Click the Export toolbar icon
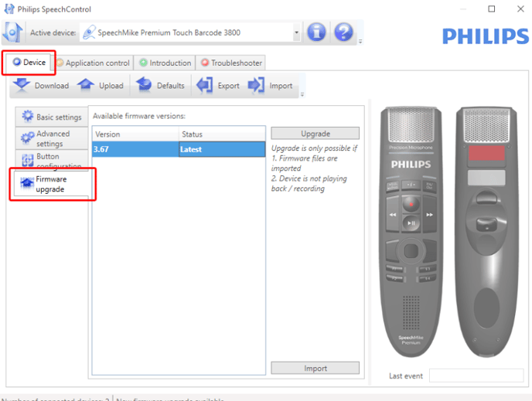Image resolution: width=532 pixels, height=401 pixels. [x=205, y=85]
